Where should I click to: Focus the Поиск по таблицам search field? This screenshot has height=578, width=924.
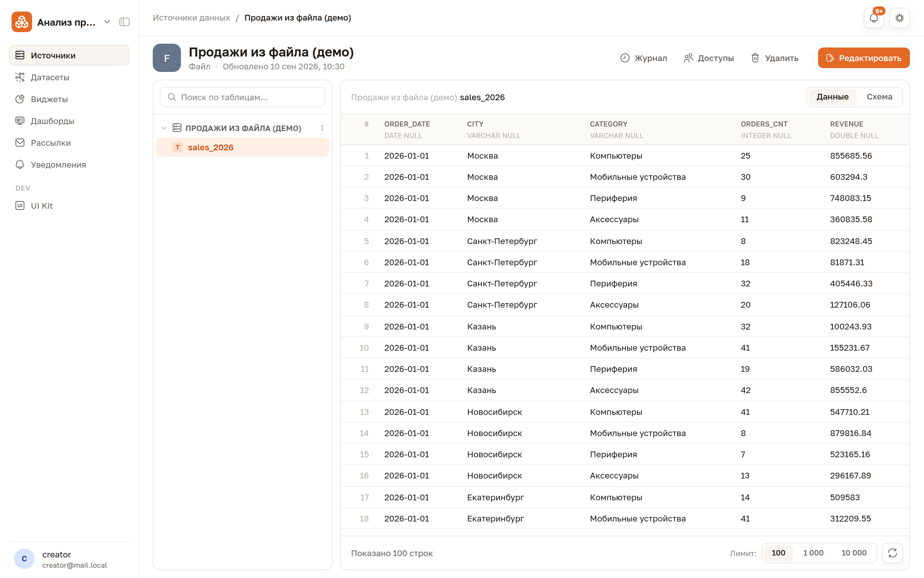pos(243,97)
